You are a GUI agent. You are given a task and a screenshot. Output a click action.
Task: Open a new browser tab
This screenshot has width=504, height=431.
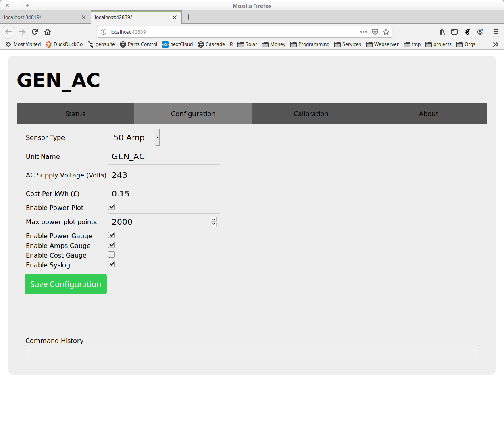click(188, 17)
